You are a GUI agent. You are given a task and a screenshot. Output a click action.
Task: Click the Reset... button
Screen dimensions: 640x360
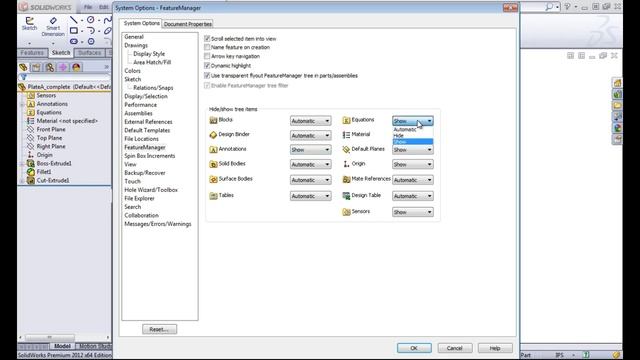pyautogui.click(x=159, y=329)
